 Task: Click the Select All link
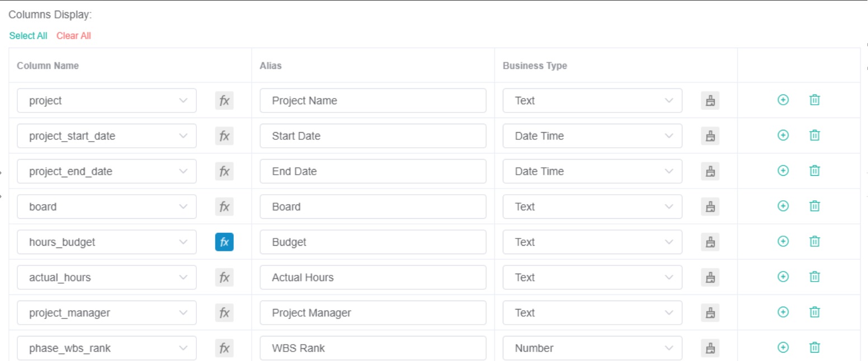click(28, 35)
